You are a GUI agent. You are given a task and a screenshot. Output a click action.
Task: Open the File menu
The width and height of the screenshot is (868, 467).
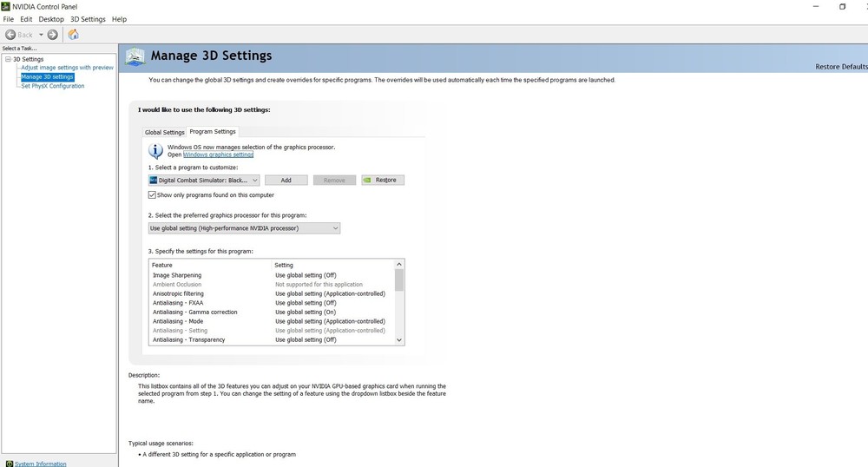tap(9, 19)
